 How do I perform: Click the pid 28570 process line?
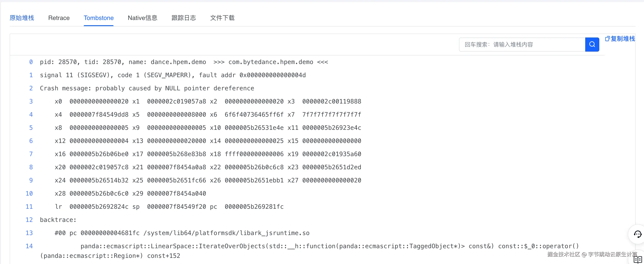[x=184, y=62]
